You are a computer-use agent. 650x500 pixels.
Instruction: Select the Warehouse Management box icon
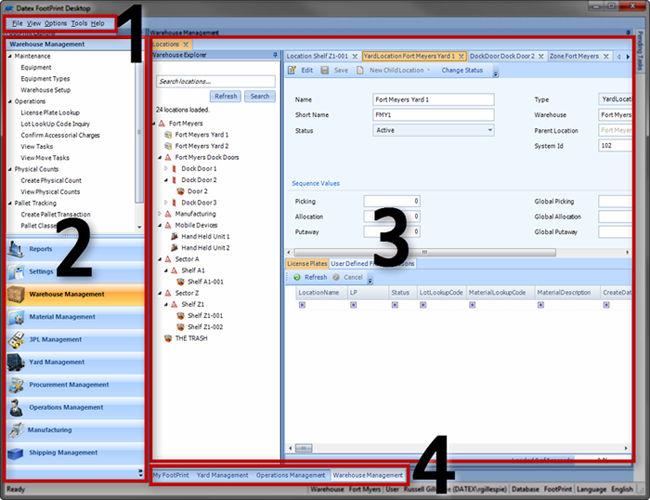(x=16, y=294)
